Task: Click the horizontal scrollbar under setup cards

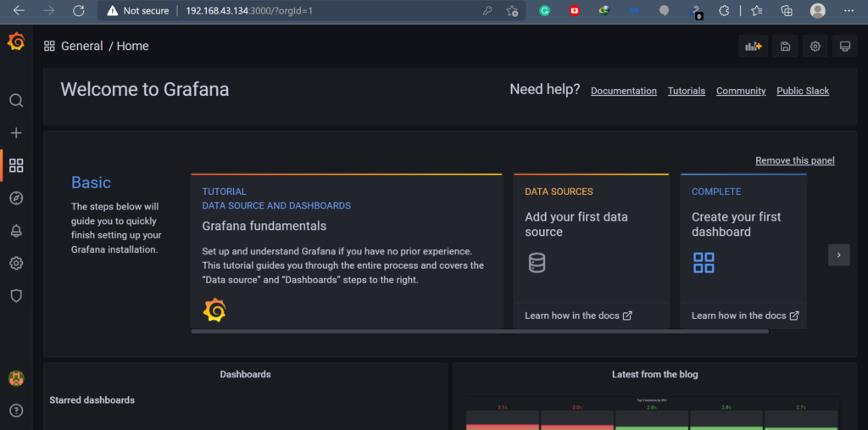Action: click(x=480, y=332)
